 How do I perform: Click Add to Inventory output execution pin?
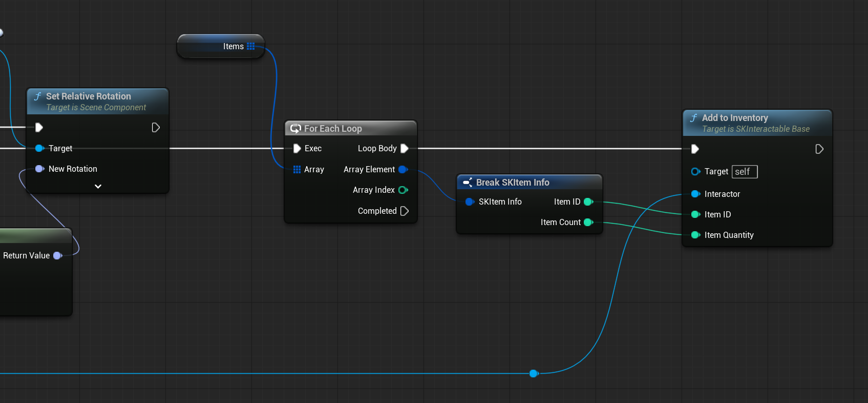click(819, 149)
